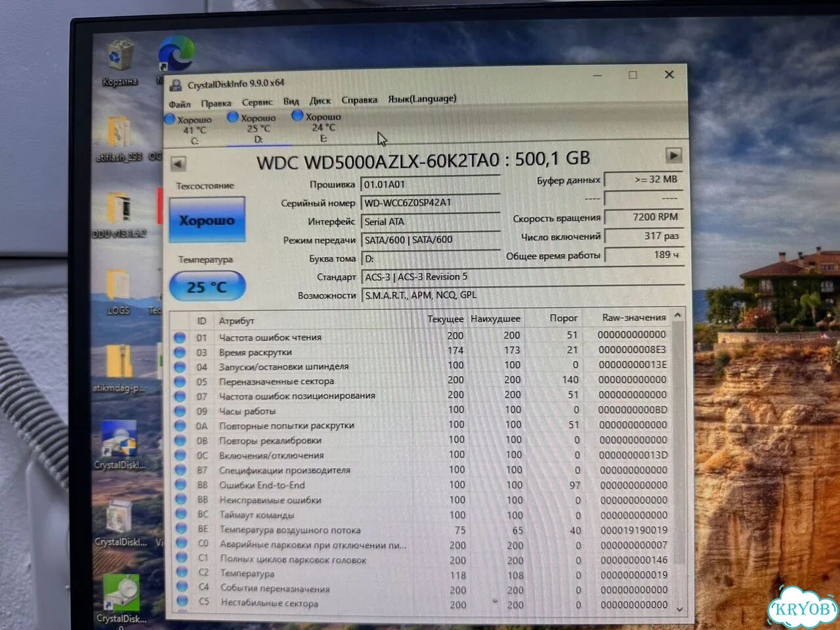Screen dimensions: 840x630
Task: Click the firmware field 01.01A01
Action: coord(430,184)
